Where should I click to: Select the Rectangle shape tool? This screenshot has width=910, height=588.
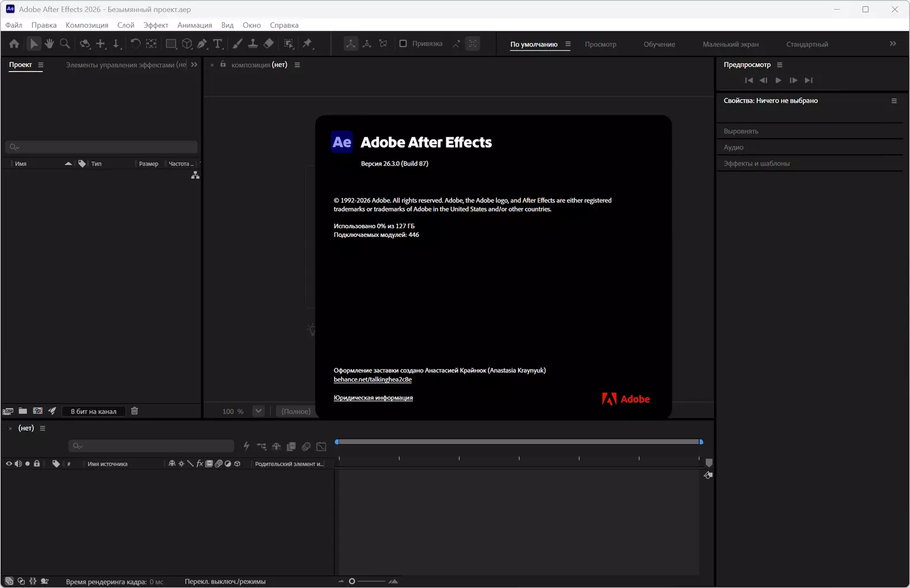tap(171, 44)
